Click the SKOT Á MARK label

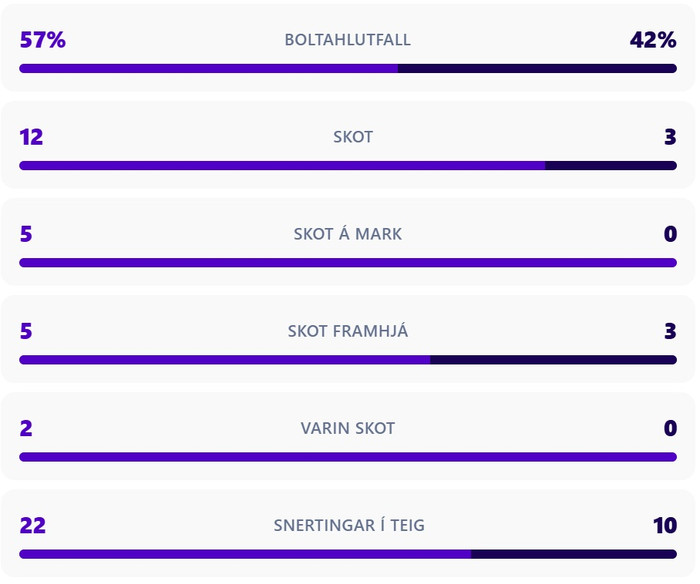(347, 234)
